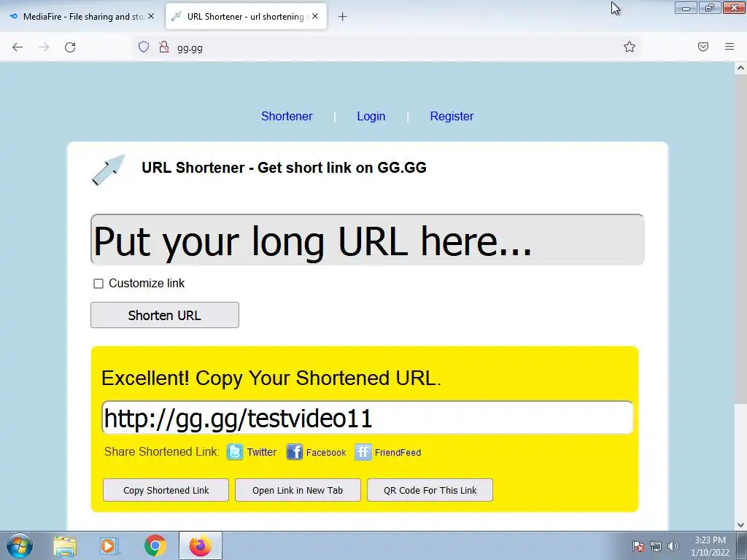Click the network tray icon

coord(656,546)
